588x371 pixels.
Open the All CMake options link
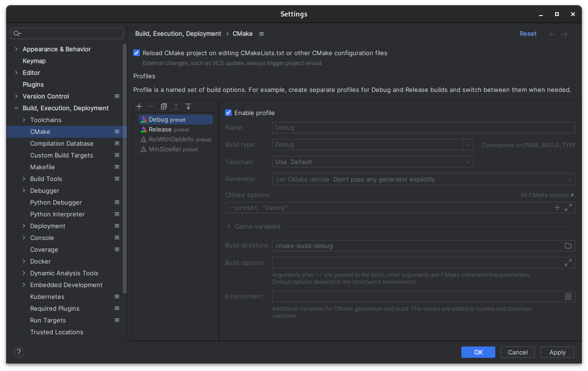546,195
